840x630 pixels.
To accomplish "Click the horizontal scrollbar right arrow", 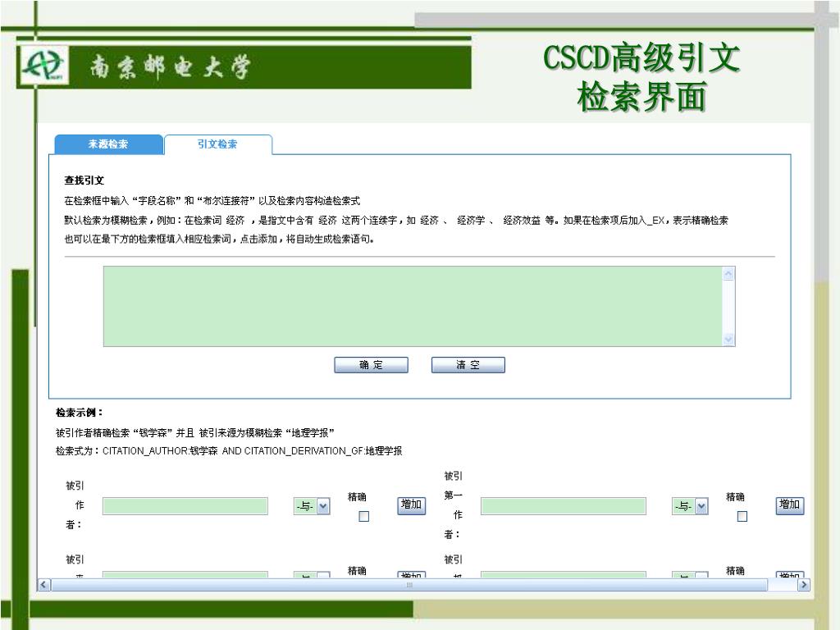I will [803, 585].
